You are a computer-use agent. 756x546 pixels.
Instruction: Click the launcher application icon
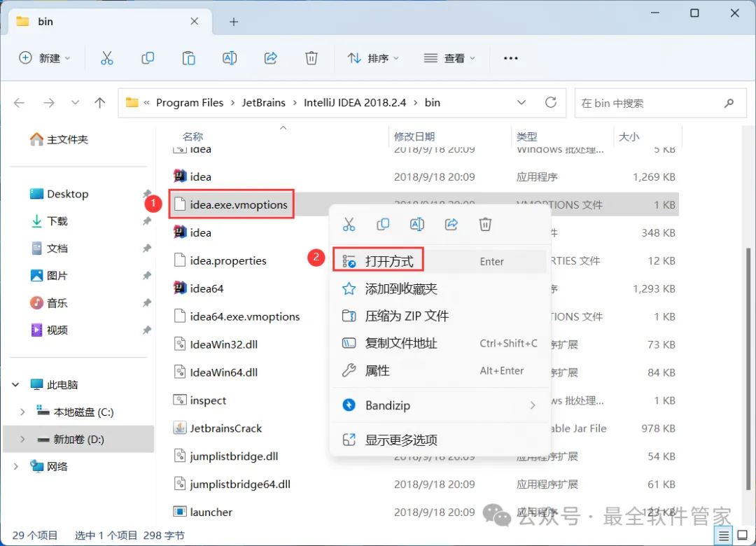[x=180, y=511]
